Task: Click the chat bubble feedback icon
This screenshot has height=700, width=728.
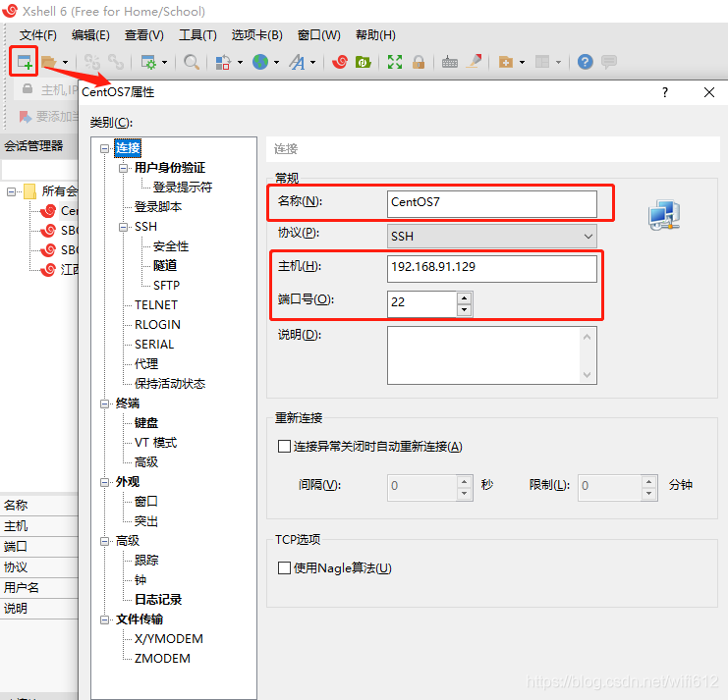Action: coord(609,62)
